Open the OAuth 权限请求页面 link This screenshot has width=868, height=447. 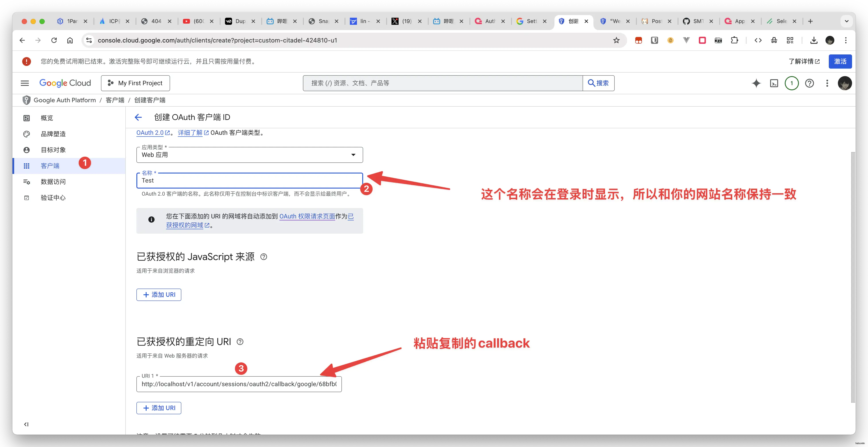click(307, 216)
